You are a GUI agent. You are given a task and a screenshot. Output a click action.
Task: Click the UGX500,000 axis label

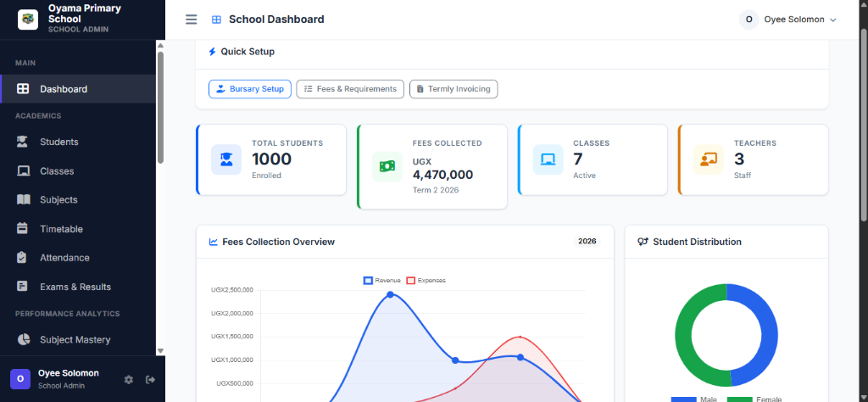[x=236, y=383]
